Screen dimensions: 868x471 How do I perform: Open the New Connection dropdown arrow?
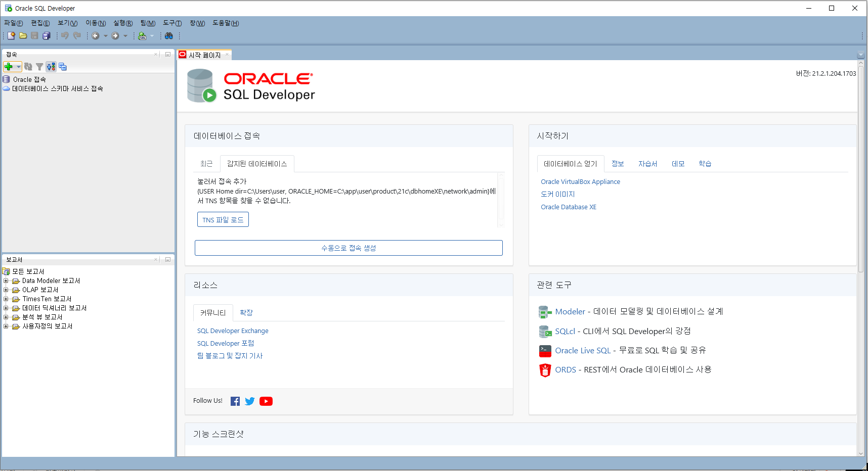(18, 67)
